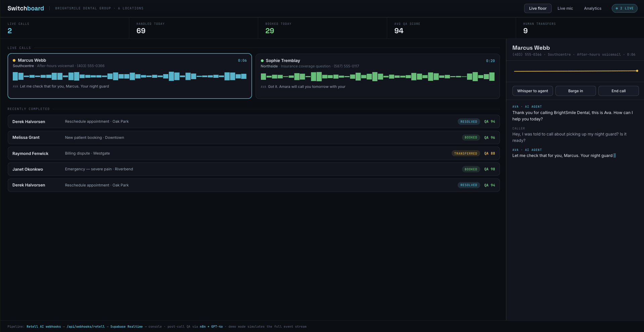Click the TRANSFERRED badge on Raymond Fenwick's row
The width and height of the screenshot is (644, 332).
pyautogui.click(x=465, y=154)
